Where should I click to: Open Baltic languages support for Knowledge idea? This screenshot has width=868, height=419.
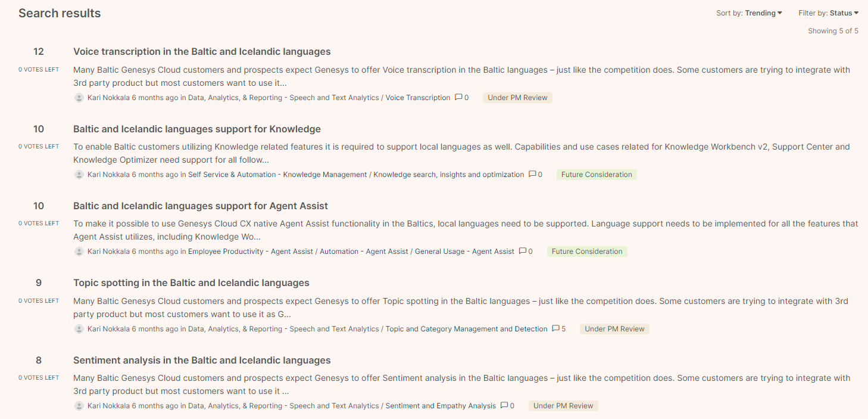point(197,129)
